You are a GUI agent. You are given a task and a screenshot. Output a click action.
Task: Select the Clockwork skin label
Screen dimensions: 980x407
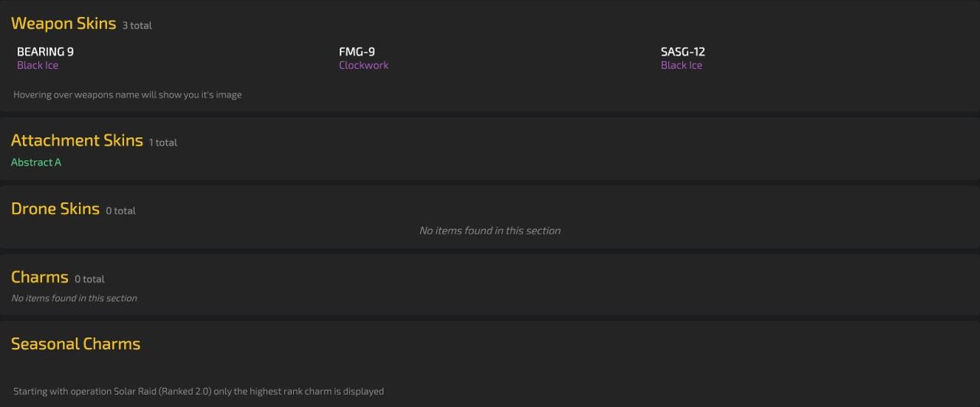pyautogui.click(x=364, y=65)
